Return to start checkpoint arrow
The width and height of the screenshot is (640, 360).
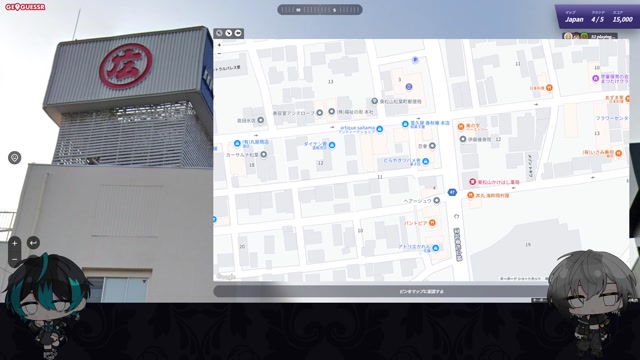[33, 243]
